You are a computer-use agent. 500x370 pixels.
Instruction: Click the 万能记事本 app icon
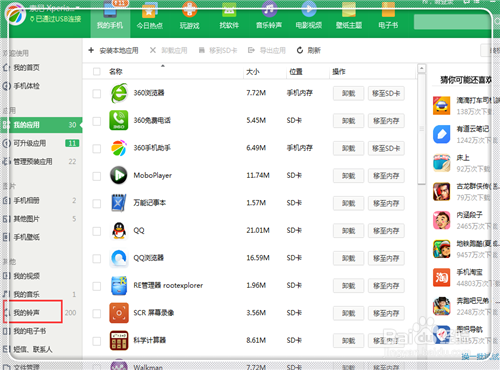pos(119,203)
